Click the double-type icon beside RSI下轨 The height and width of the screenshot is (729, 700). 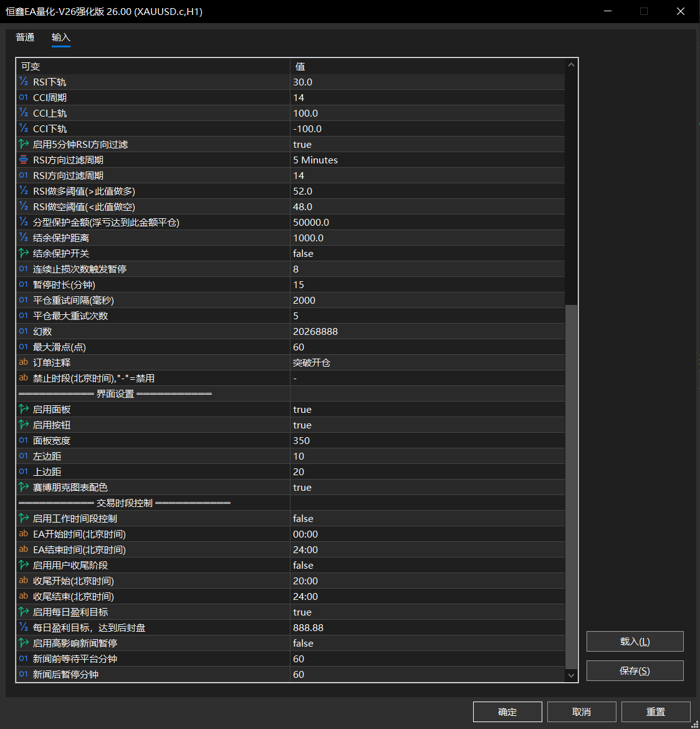[24, 82]
